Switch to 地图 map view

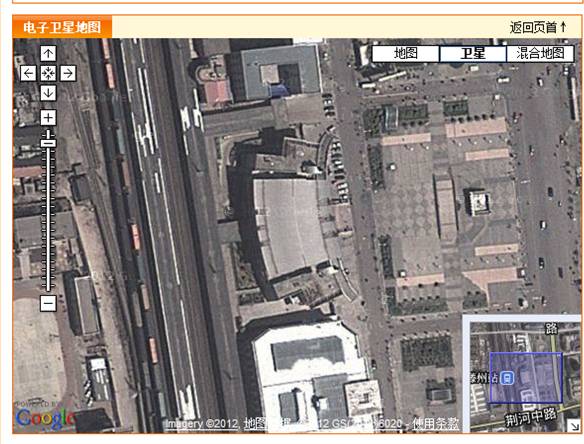(406, 53)
